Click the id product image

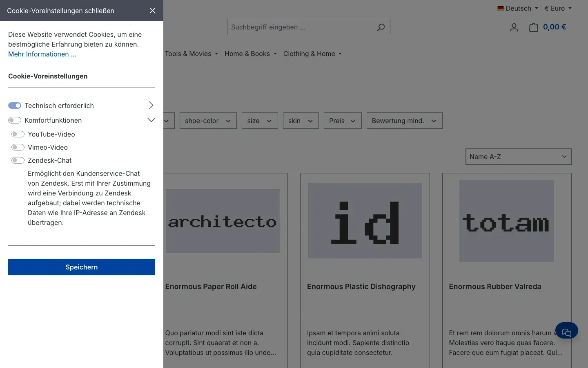click(365, 221)
